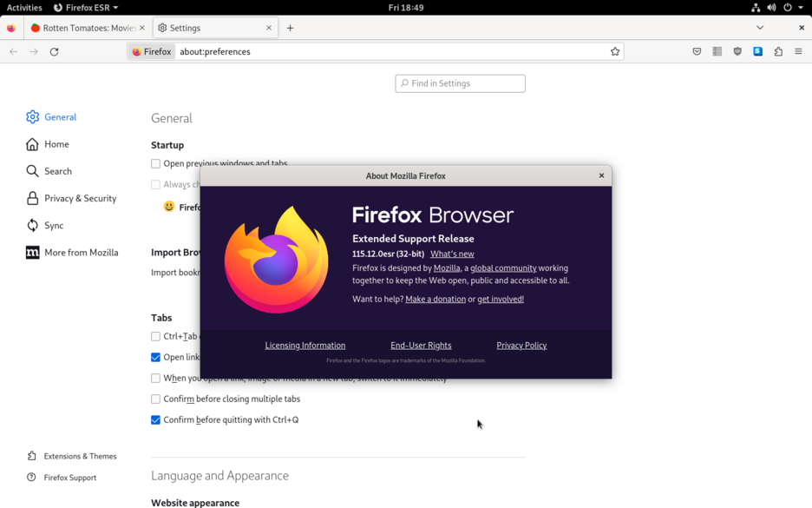Toggle the Ctrl+Tab checkbox
The image size is (812, 508).
(155, 336)
